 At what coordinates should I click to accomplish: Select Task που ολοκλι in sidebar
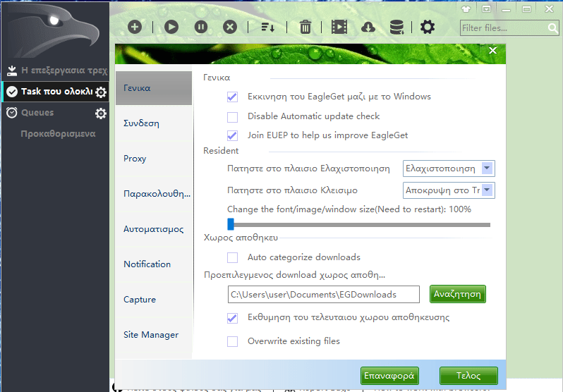pyautogui.click(x=56, y=92)
